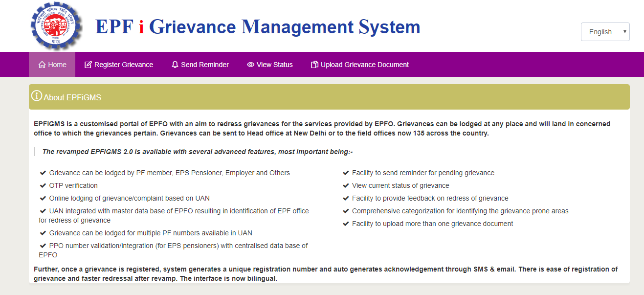Click checkmark before PPO number validation item
This screenshot has width=644, height=295.
(x=44, y=246)
